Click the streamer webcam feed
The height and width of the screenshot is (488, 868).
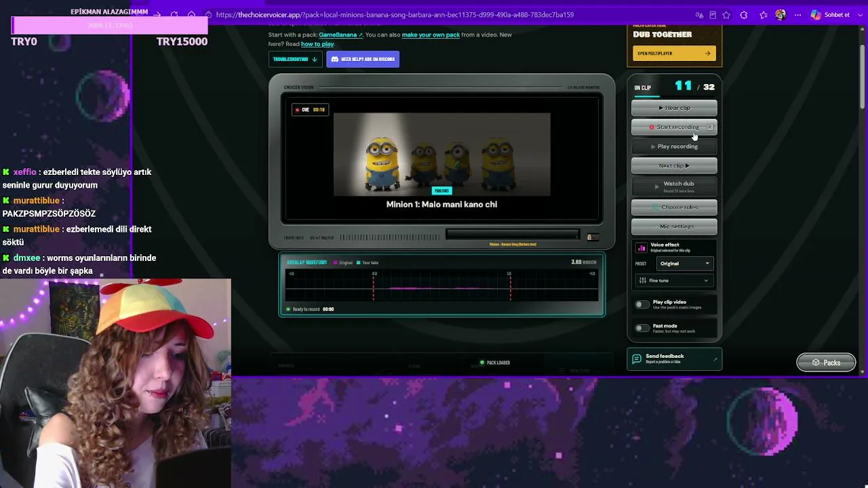(115, 383)
